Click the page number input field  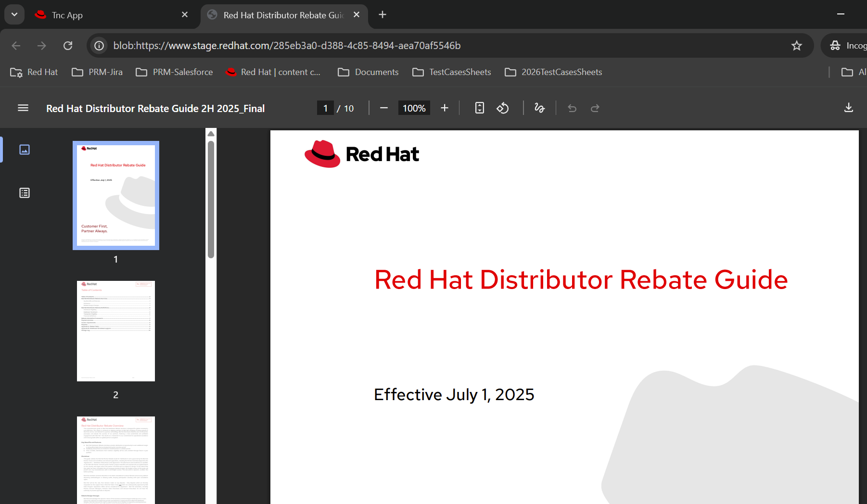pyautogui.click(x=325, y=108)
